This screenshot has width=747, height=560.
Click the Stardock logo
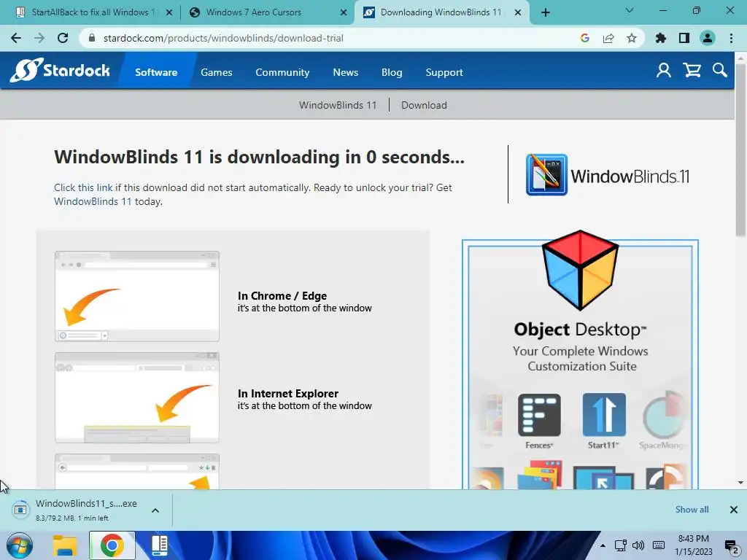tap(60, 71)
